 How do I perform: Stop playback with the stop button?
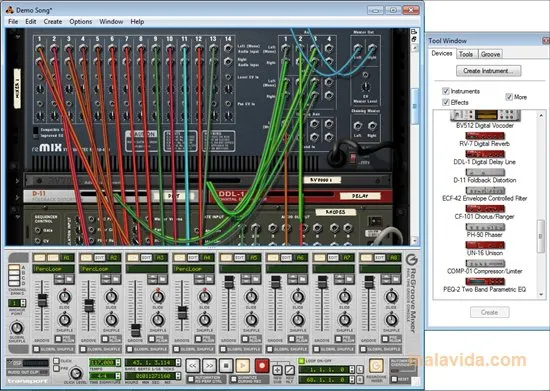226,366
